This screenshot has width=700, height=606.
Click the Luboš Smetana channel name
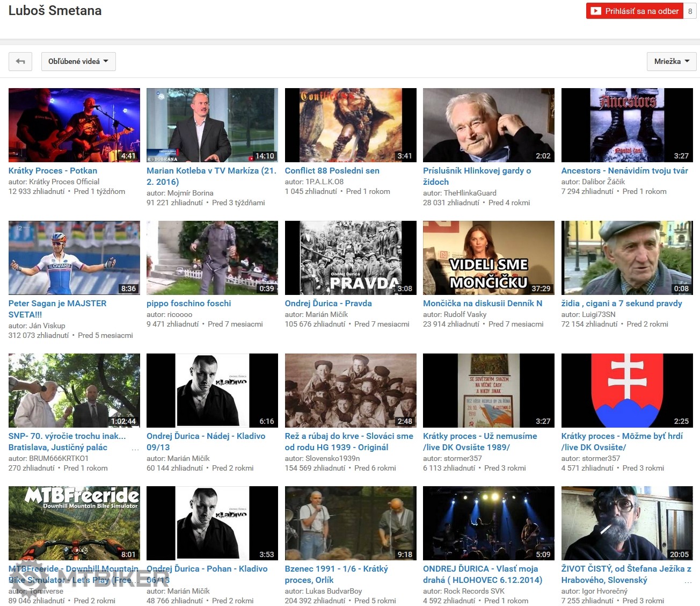pyautogui.click(x=55, y=11)
